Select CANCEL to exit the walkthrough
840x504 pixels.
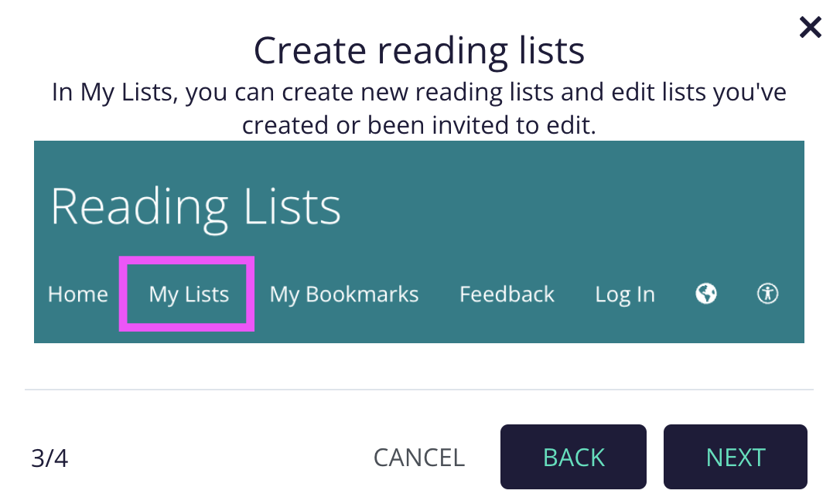click(x=418, y=457)
